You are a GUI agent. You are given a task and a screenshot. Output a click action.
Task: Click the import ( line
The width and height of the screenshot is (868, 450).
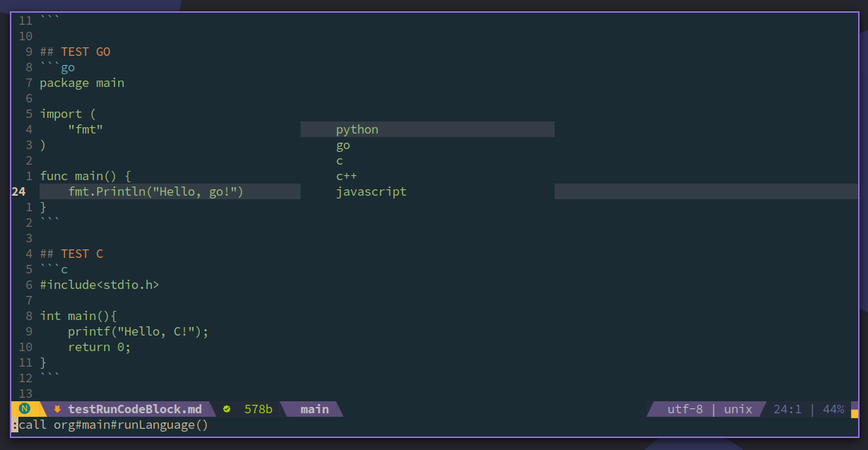[x=68, y=114]
